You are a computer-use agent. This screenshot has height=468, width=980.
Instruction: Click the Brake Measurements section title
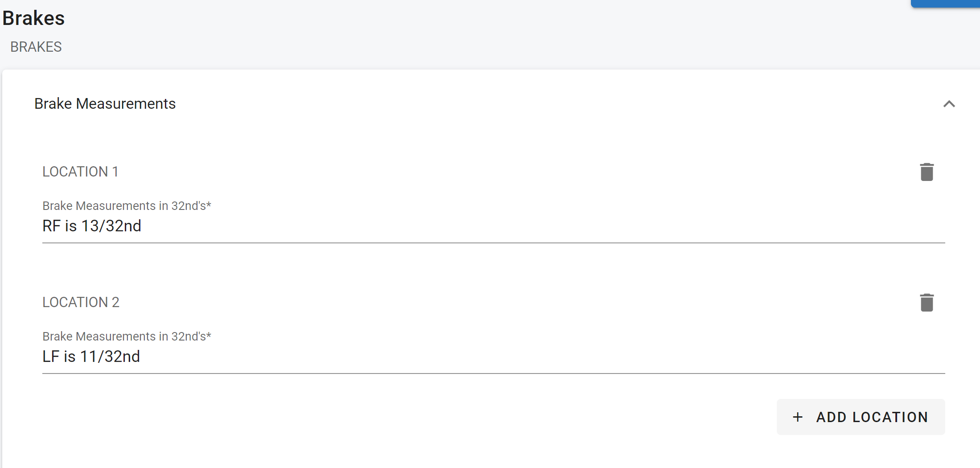pyautogui.click(x=105, y=104)
